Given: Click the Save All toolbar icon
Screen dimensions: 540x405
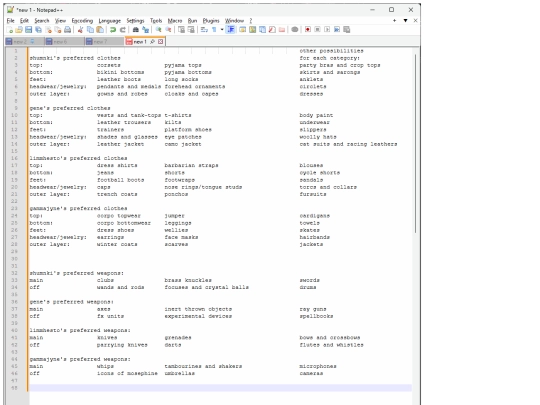Looking at the screenshot, I should [39, 30].
